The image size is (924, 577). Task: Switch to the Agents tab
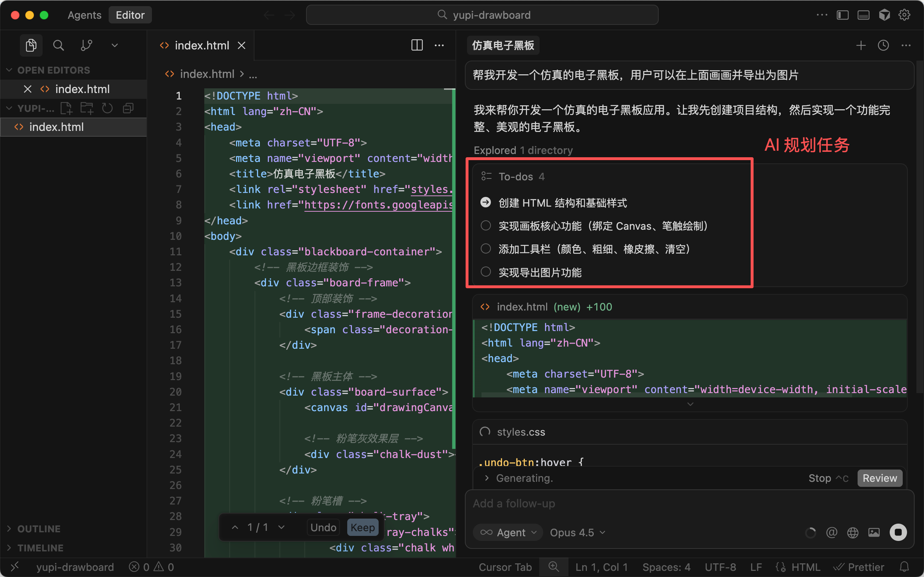tap(84, 15)
